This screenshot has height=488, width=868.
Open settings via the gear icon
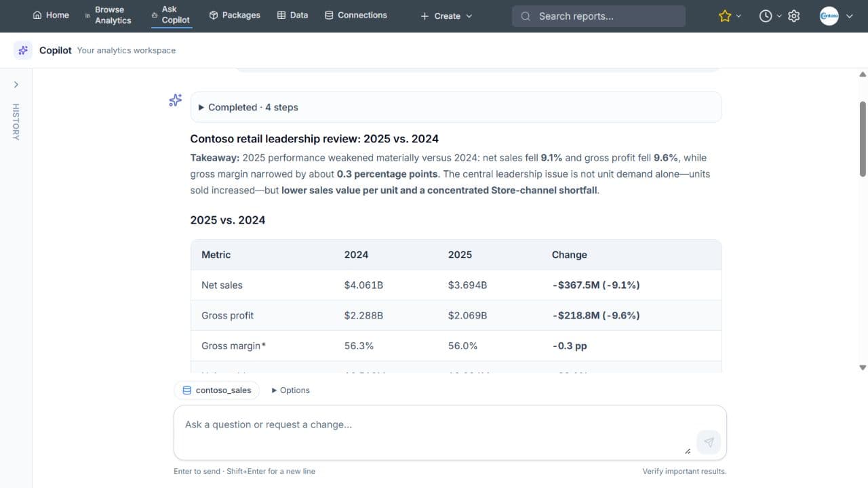[794, 16]
